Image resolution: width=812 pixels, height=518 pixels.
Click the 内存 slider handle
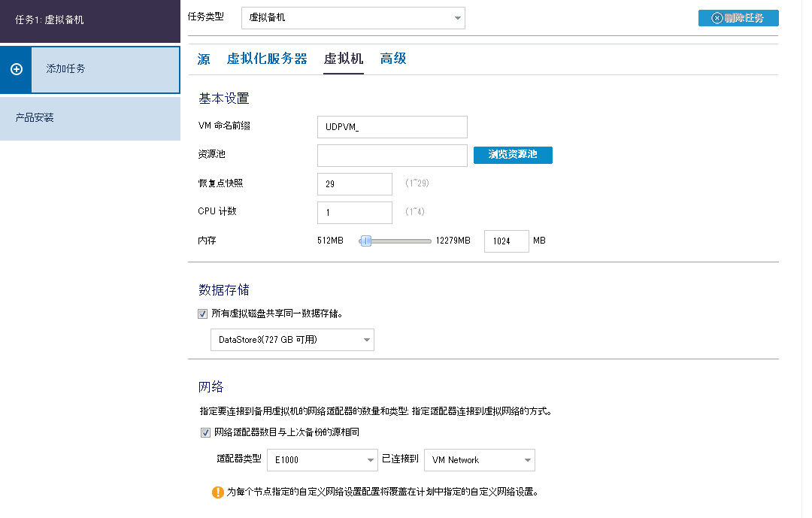[x=365, y=241]
